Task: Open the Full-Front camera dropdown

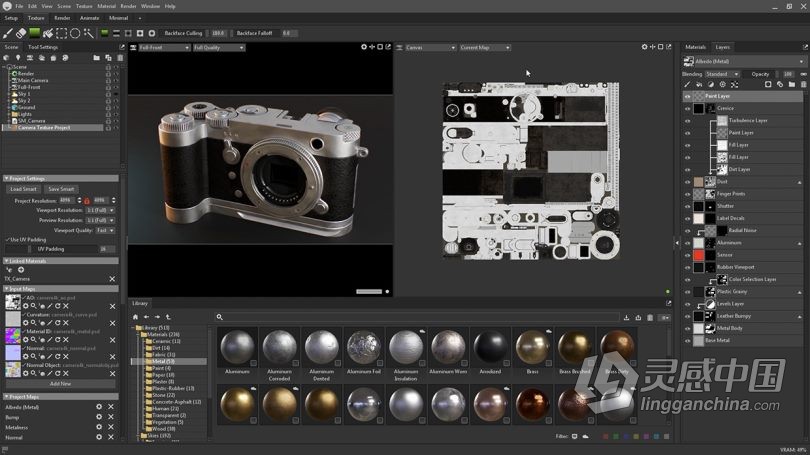Action: [164, 48]
